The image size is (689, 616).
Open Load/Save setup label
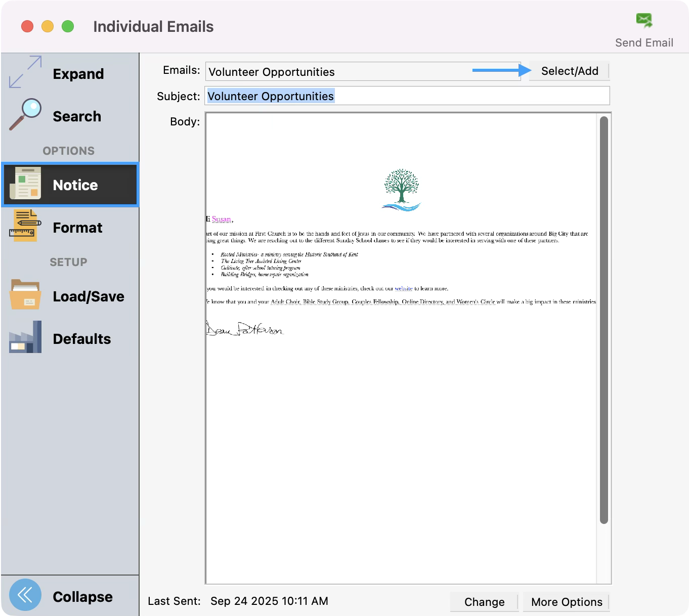[89, 296]
